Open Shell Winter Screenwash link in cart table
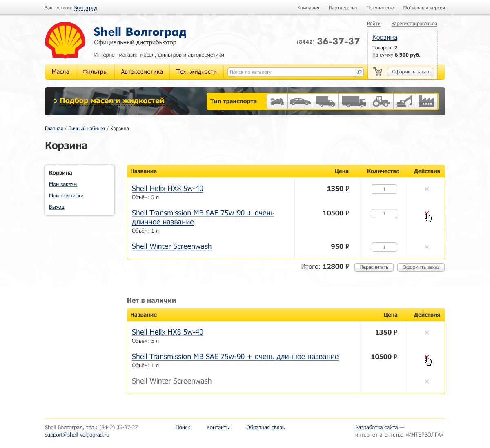The height and width of the screenshot is (448, 490). 172,246
